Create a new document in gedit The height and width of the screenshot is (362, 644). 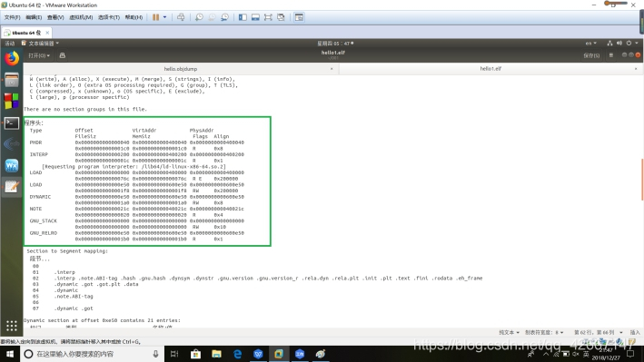pyautogui.click(x=63, y=55)
